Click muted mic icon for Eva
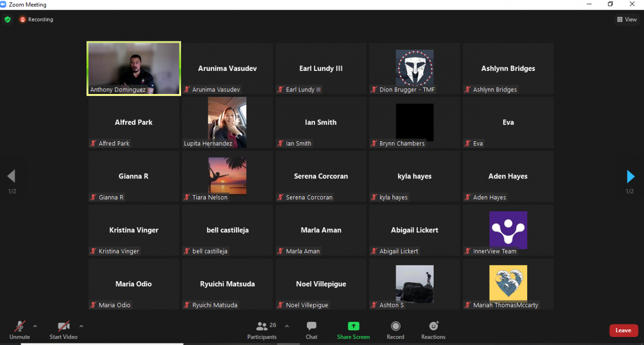Viewport: 644px width, 345px height. click(x=467, y=143)
